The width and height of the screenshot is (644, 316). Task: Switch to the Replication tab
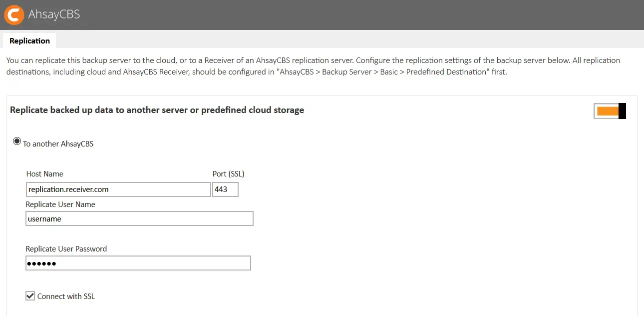(29, 40)
